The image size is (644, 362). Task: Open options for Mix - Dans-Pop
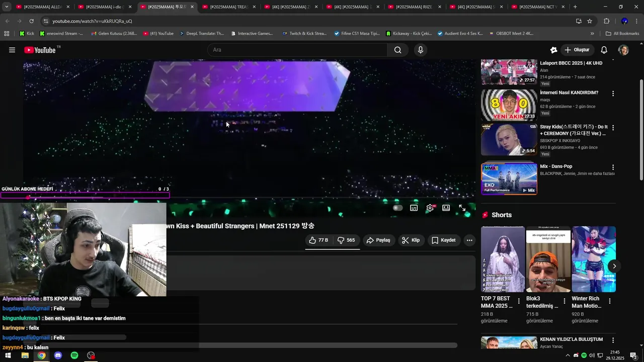(x=613, y=167)
